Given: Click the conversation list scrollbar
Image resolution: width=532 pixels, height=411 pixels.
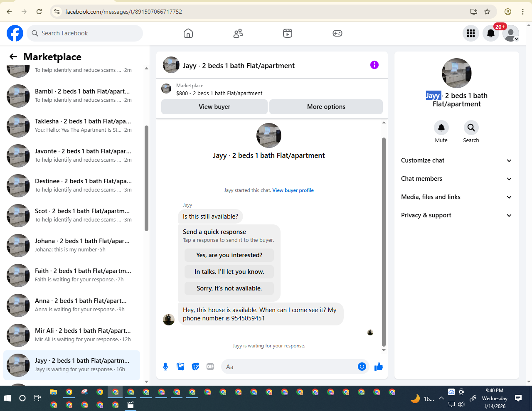Looking at the screenshot, I should (146, 178).
